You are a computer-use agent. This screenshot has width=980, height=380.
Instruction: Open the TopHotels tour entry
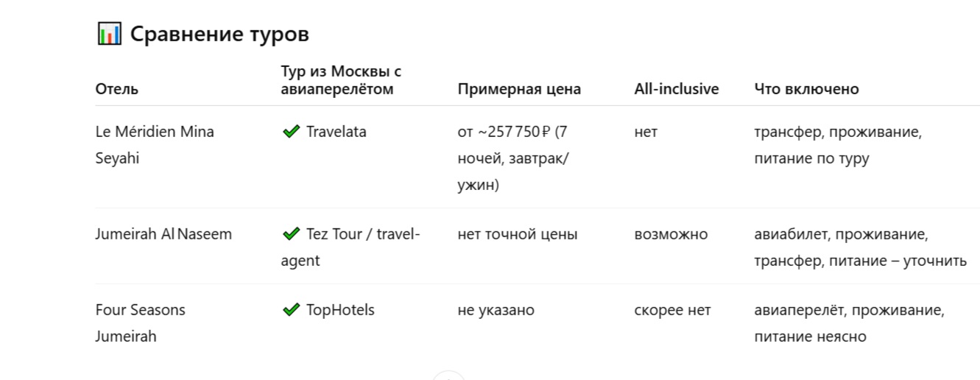pos(340,310)
